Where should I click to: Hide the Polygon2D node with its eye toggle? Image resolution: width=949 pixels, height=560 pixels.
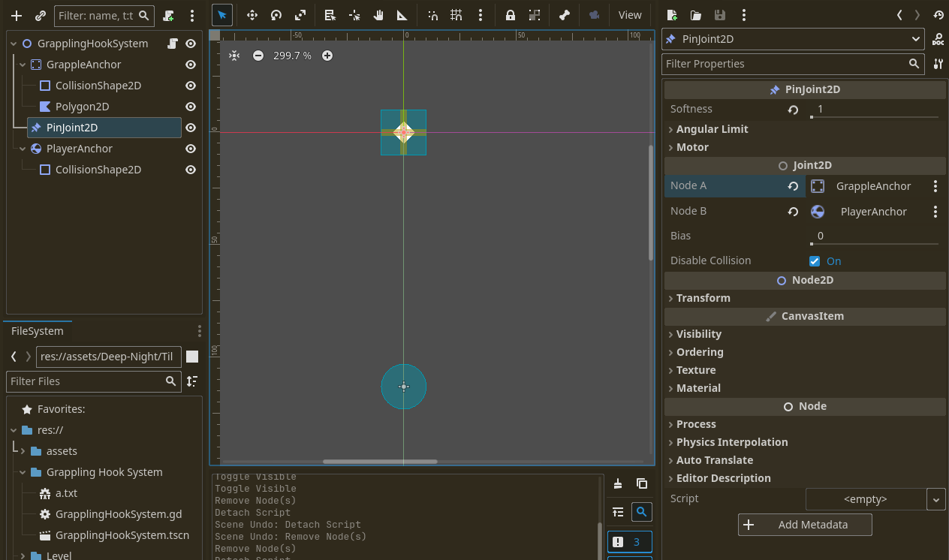tap(190, 106)
